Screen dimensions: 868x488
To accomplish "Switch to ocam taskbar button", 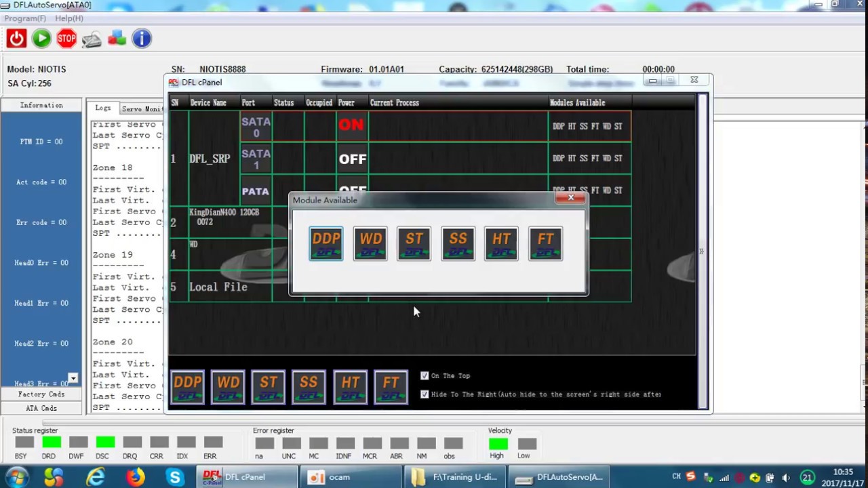I will coord(351,477).
